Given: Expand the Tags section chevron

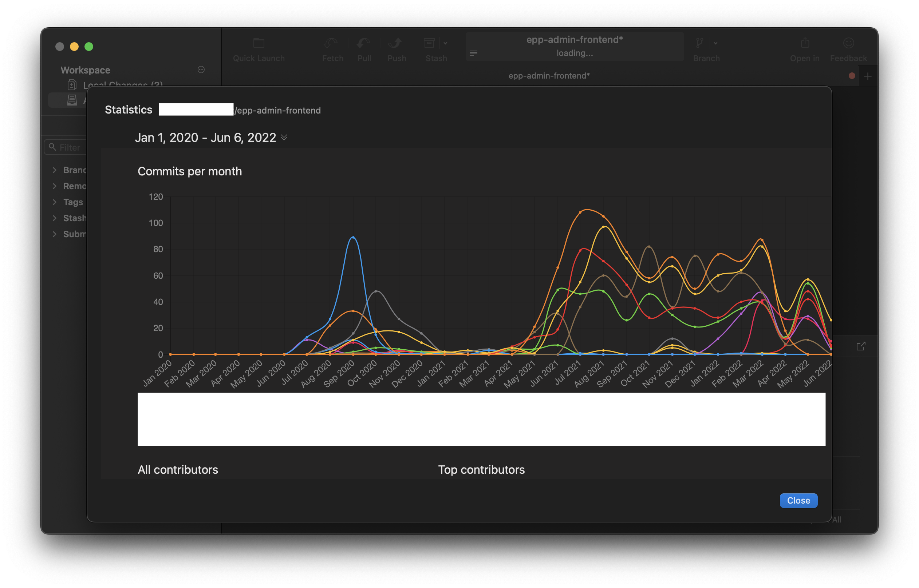Looking at the screenshot, I should point(54,202).
